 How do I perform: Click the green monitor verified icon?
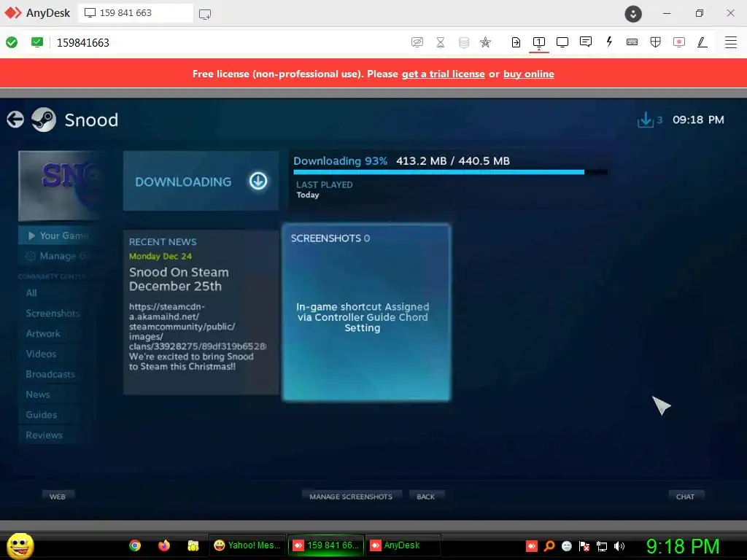[x=36, y=42]
